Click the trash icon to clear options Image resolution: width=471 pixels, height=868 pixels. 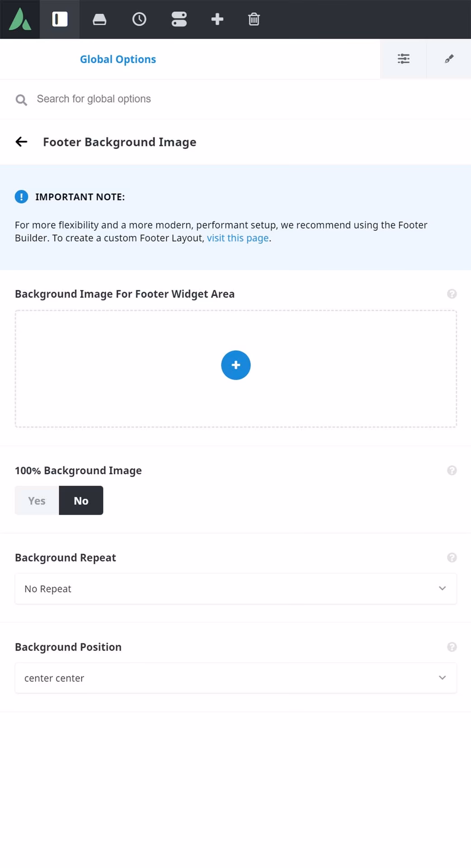tap(254, 19)
